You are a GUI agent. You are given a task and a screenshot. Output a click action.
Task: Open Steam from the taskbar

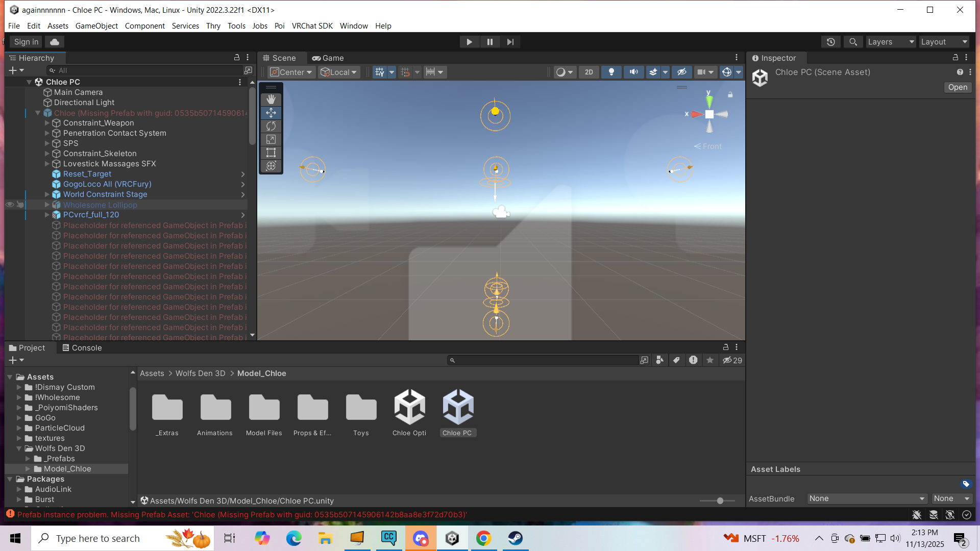[x=515, y=538]
